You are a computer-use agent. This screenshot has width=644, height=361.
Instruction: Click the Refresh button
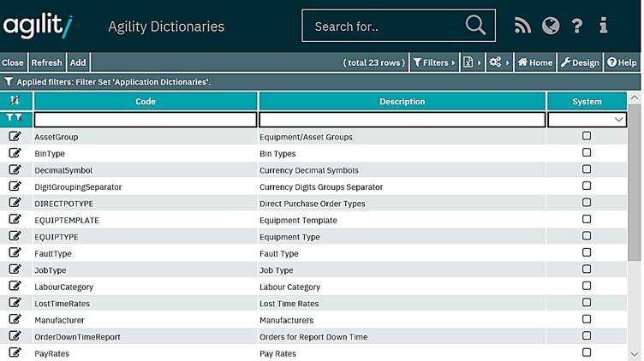[x=47, y=62]
